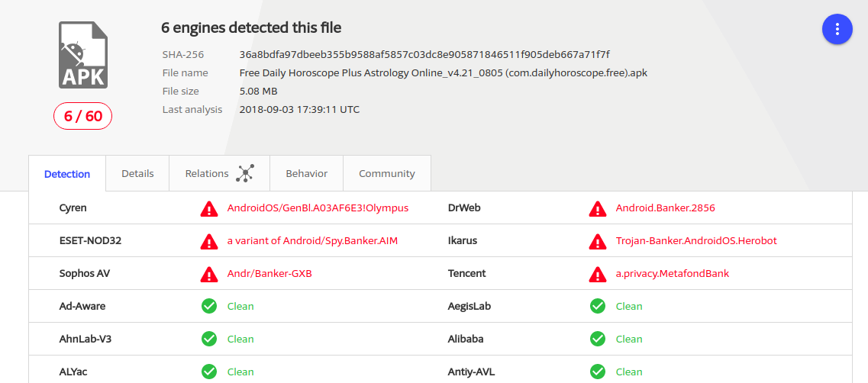Image resolution: width=868 pixels, height=383 pixels.
Task: Click the SHA-256 hash value
Action: click(424, 54)
